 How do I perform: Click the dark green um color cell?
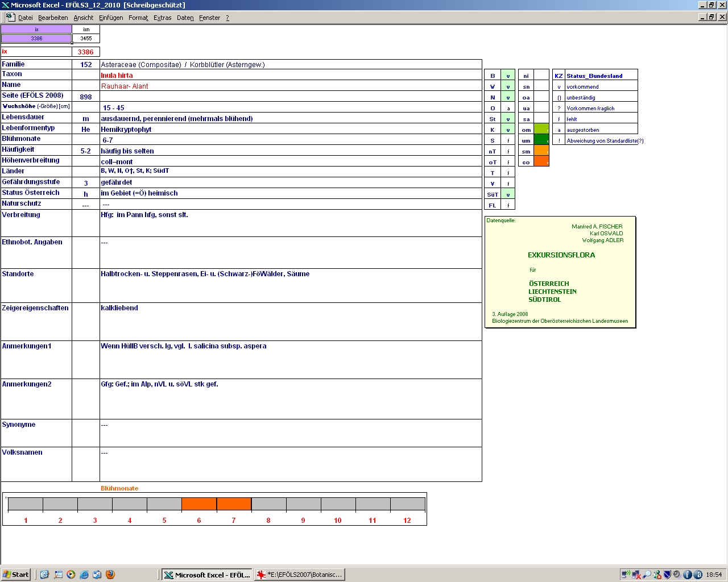(541, 140)
